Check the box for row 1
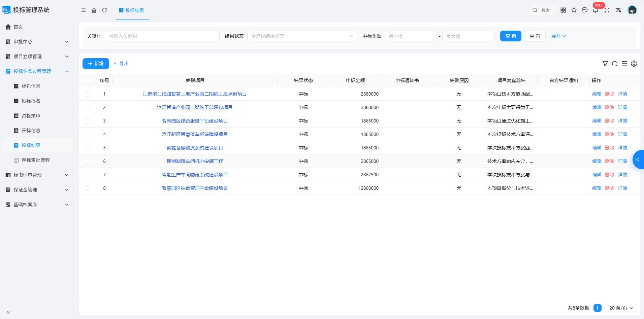This screenshot has height=319, width=644. point(88,94)
